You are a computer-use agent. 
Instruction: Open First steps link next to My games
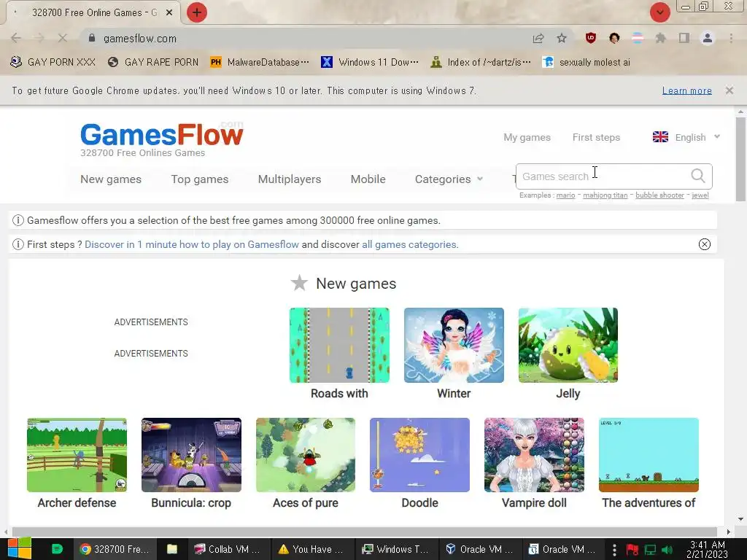point(596,137)
